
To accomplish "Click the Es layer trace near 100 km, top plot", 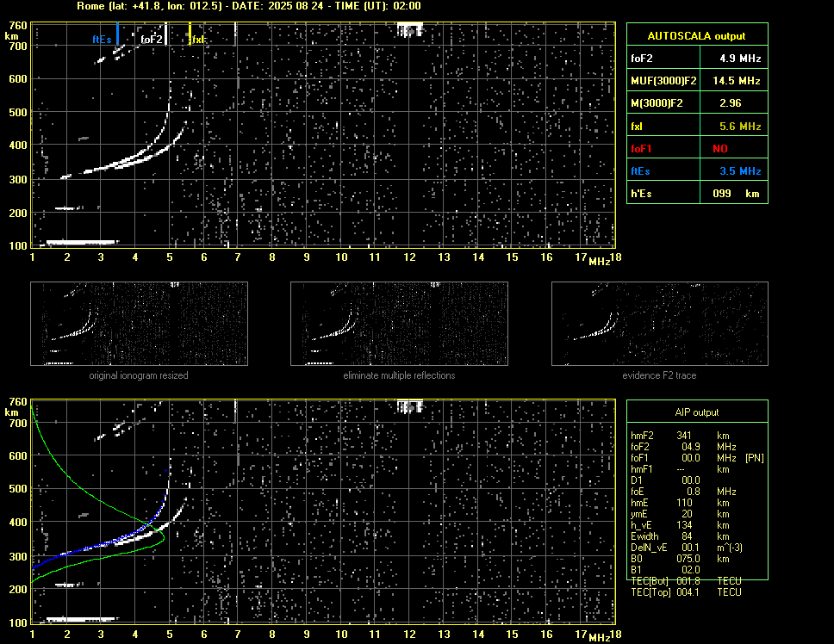I will click(81, 242).
